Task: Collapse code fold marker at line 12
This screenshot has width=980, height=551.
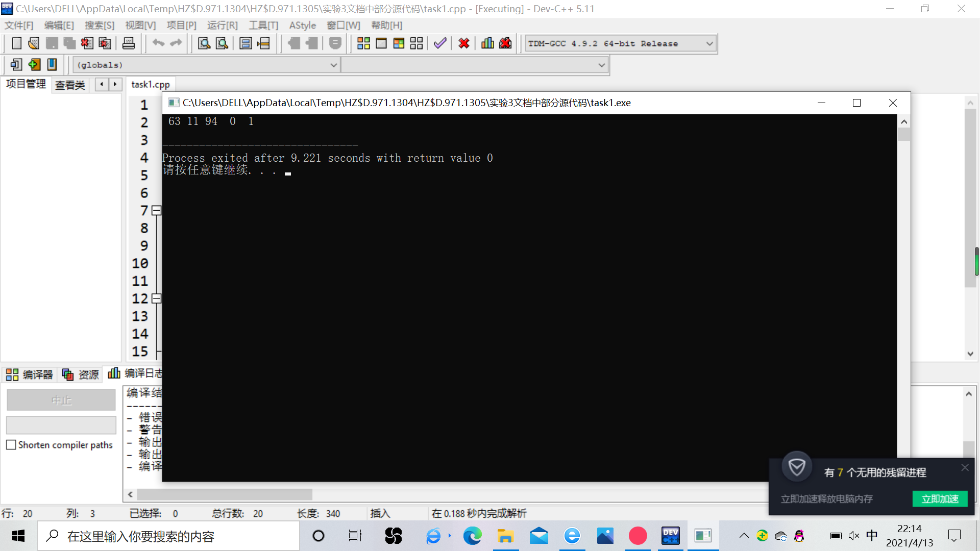Action: pos(157,298)
